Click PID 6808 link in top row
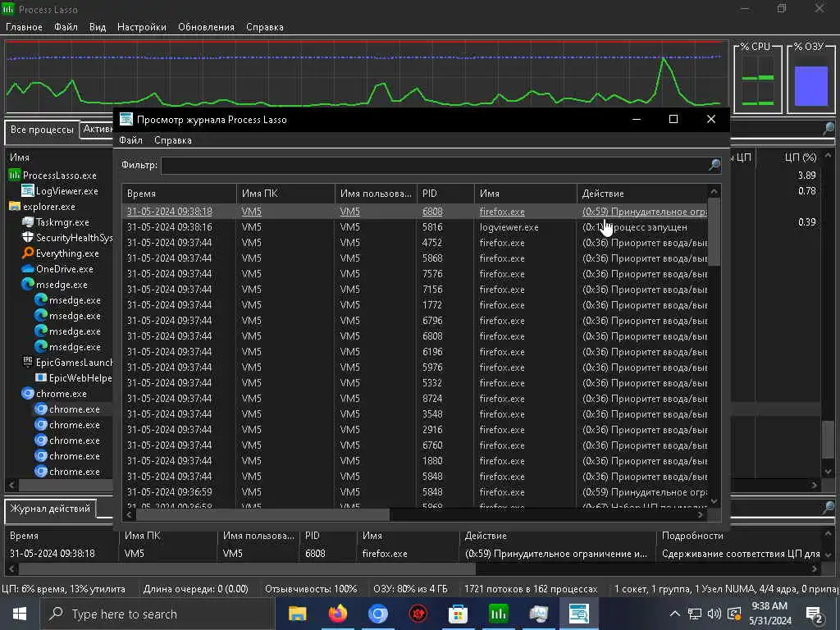The width and height of the screenshot is (840, 630). [432, 212]
